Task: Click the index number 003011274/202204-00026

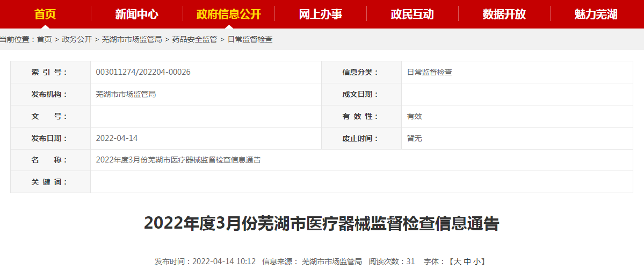Action: (143, 72)
